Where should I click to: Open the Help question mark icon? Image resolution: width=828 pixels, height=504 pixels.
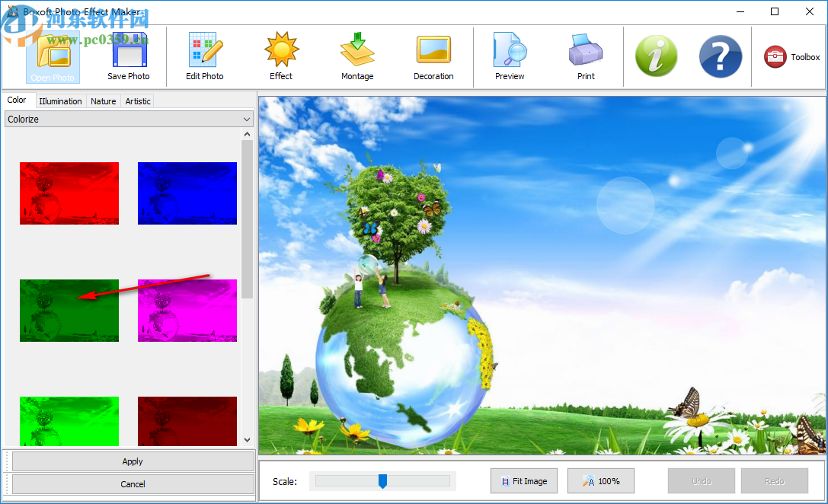pos(721,56)
